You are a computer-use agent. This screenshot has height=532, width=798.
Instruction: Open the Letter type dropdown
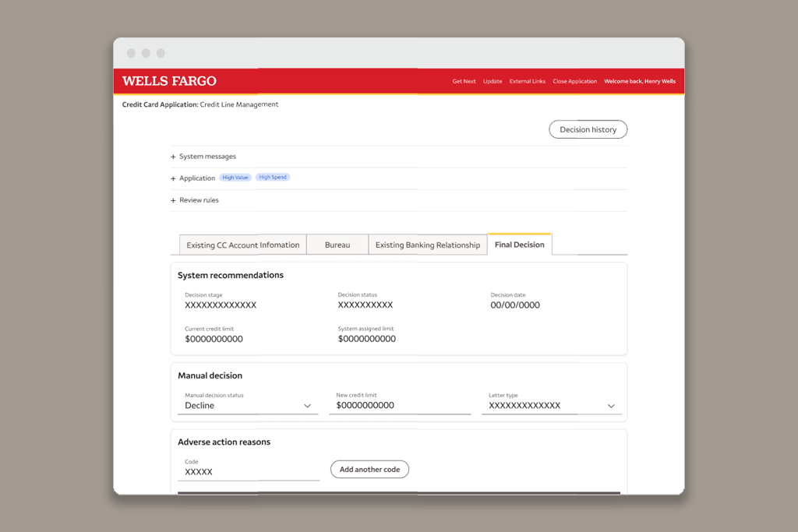551,406
